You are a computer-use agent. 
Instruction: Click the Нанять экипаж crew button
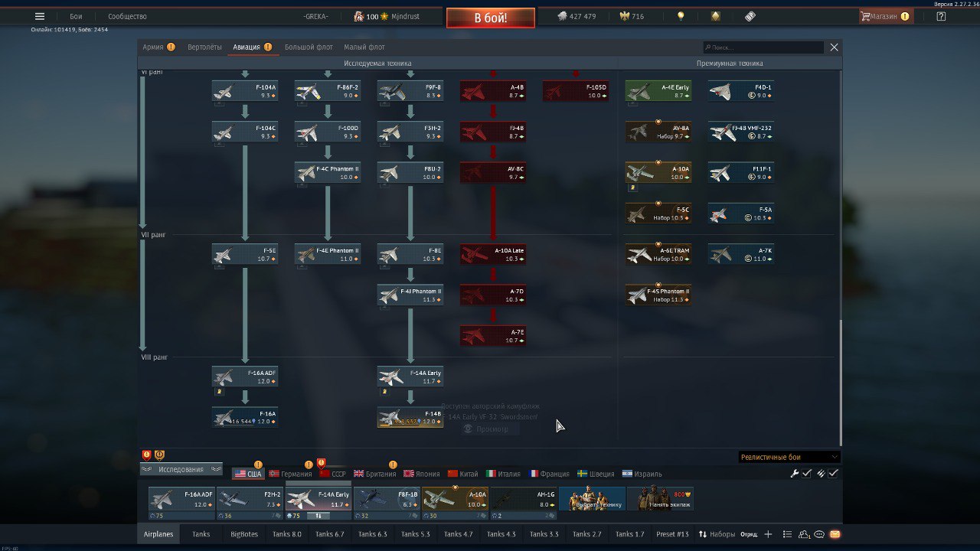coord(661,499)
